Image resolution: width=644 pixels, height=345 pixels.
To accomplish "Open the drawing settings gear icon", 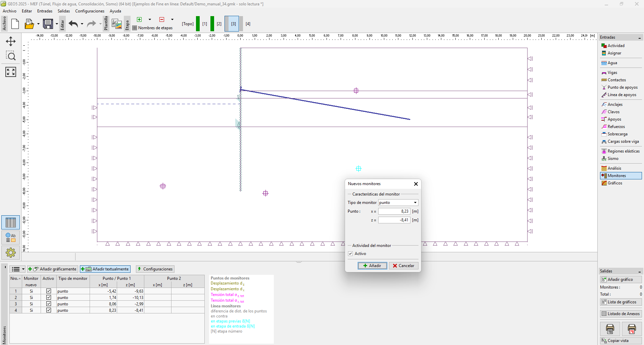I will 11,252.
